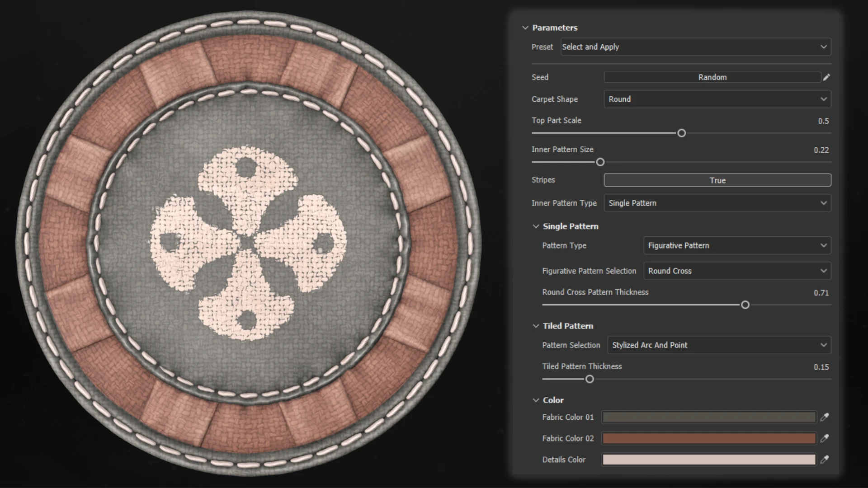
Task: Click the Seed edit pencil icon
Action: pyautogui.click(x=826, y=77)
